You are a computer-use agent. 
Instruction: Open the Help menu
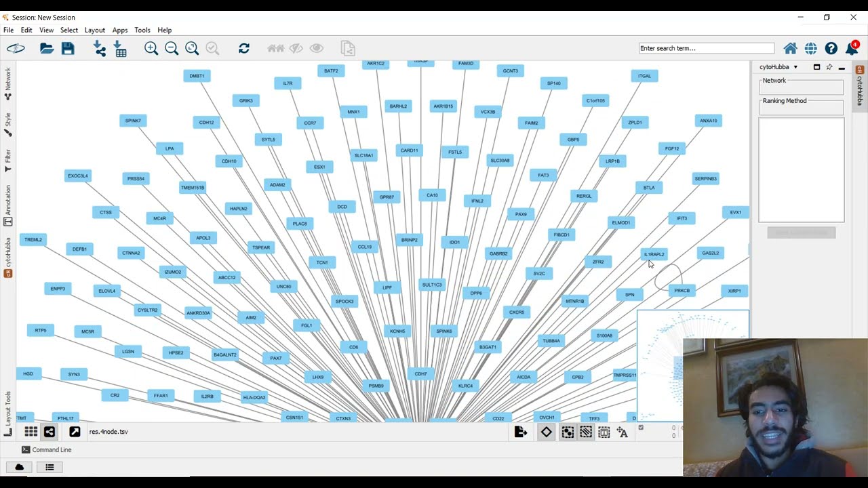164,30
